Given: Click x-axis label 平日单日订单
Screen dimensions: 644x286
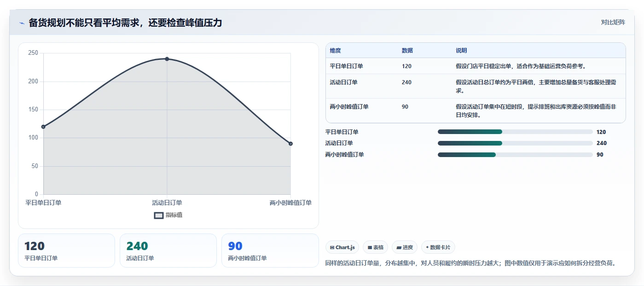Looking at the screenshot, I should click(x=43, y=203).
